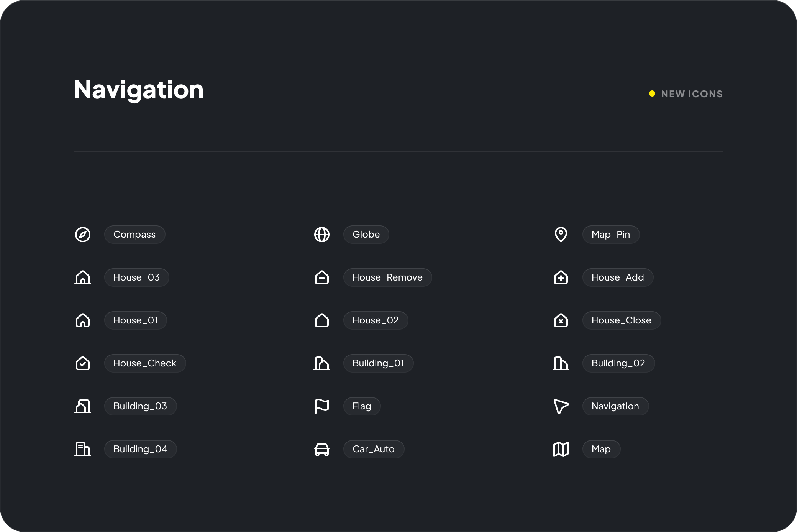Select the Globe icon
Viewport: 797px width, 532px height.
[322, 235]
